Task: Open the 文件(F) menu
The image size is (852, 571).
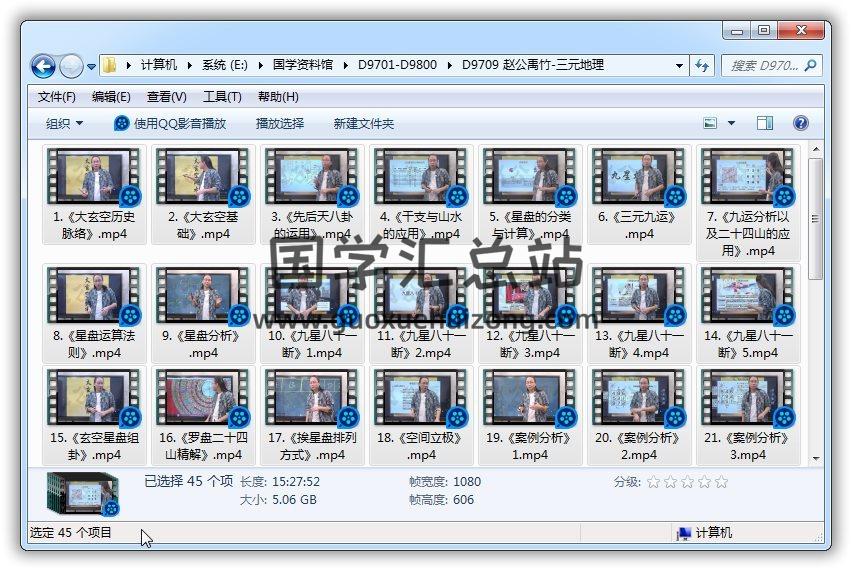Action: (57, 97)
